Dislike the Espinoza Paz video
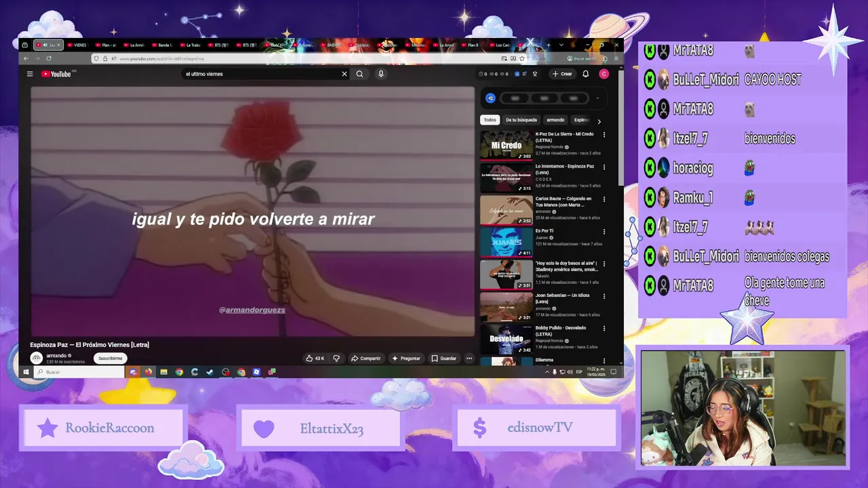 (336, 358)
